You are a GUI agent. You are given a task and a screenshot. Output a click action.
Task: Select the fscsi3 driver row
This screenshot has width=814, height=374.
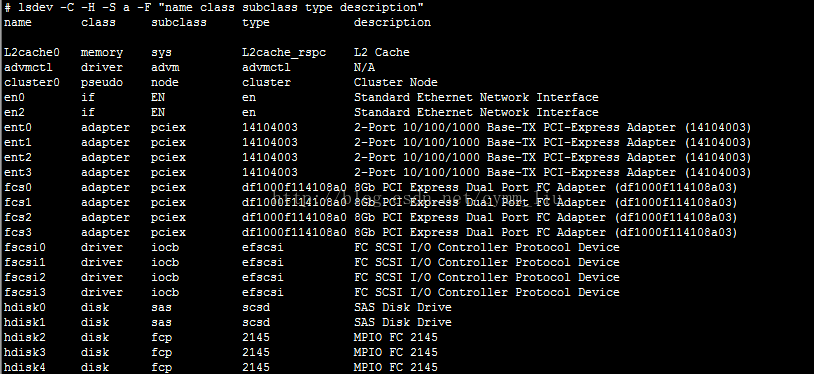(311, 292)
